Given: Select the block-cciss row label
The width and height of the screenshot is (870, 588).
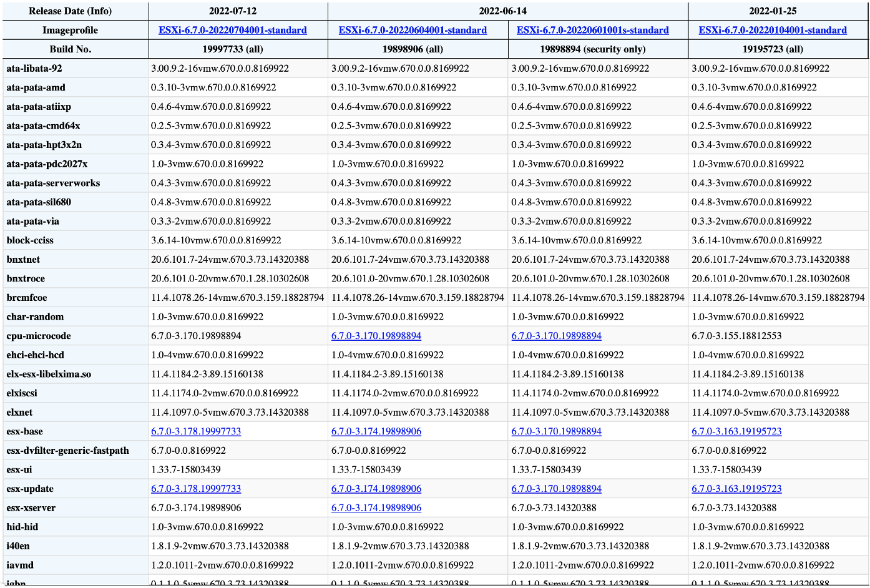Looking at the screenshot, I should [30, 240].
